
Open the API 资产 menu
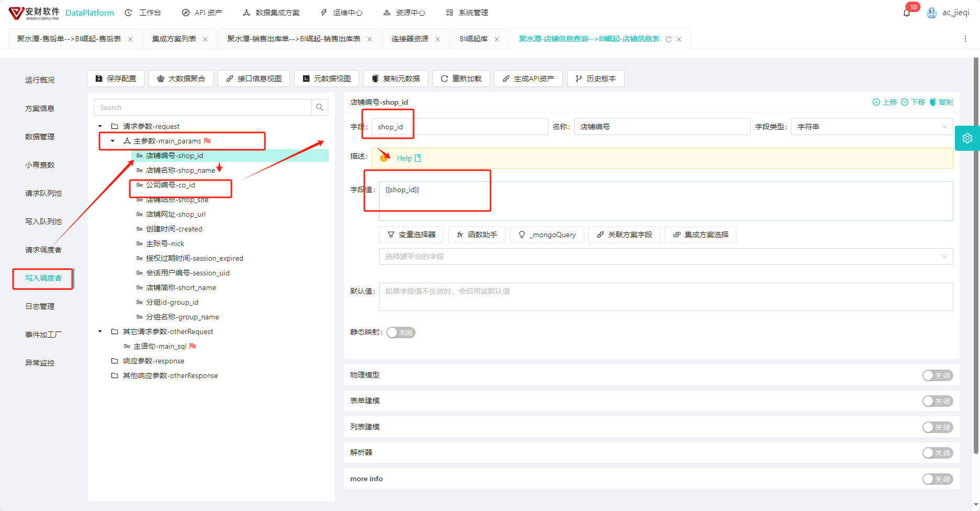[x=202, y=13]
